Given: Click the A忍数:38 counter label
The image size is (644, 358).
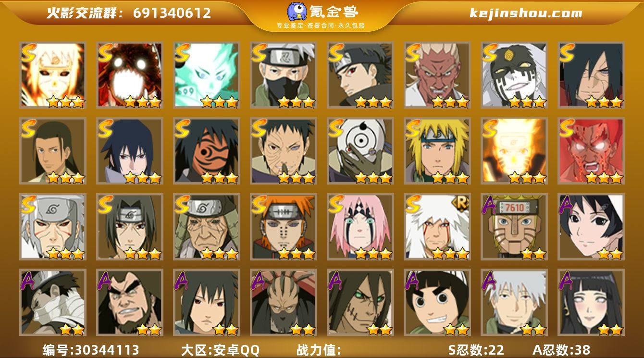Looking at the screenshot, I should click(561, 350).
